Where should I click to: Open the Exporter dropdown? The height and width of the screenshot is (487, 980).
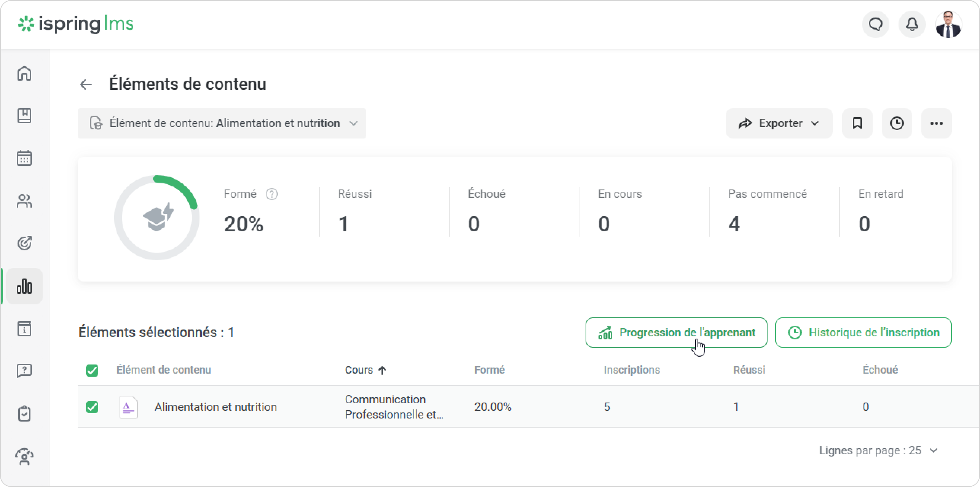point(779,123)
